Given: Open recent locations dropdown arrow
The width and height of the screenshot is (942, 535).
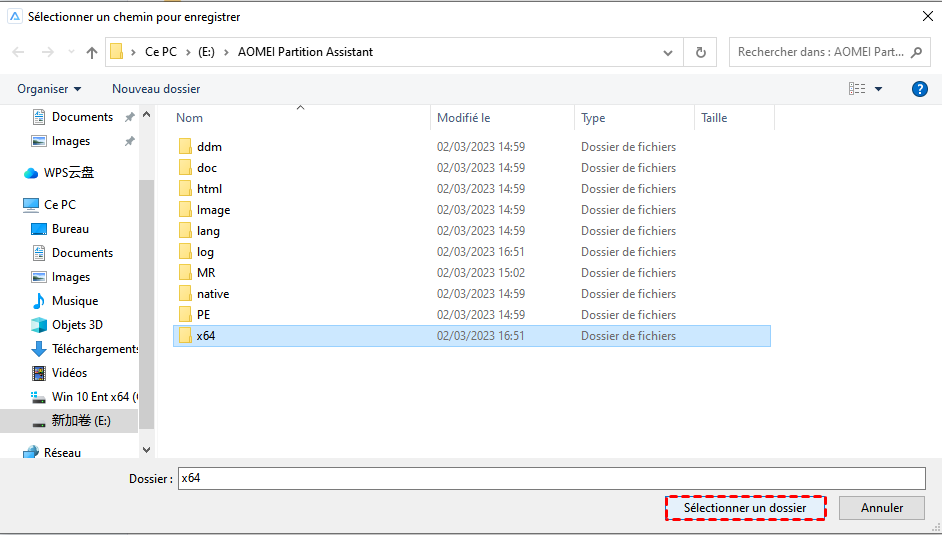Looking at the screenshot, I should pyautogui.click(x=70, y=52).
